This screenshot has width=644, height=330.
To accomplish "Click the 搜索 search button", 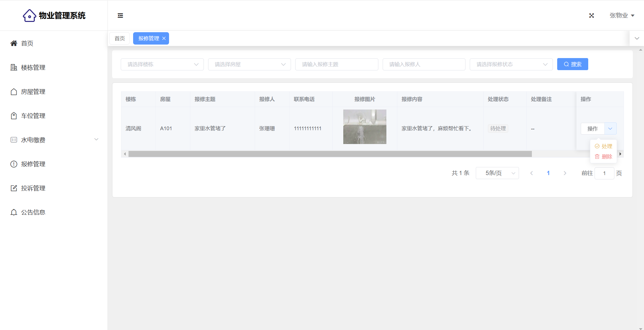I will click(572, 64).
